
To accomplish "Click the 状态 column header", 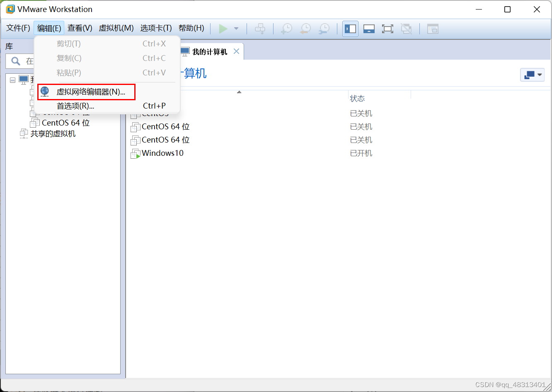I will [x=357, y=99].
